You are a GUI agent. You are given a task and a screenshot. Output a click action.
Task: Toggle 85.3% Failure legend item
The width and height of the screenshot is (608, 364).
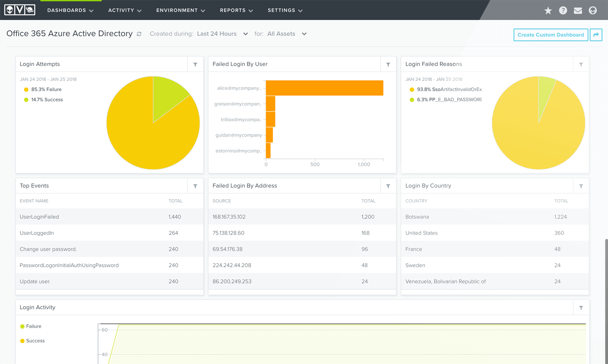click(x=43, y=89)
